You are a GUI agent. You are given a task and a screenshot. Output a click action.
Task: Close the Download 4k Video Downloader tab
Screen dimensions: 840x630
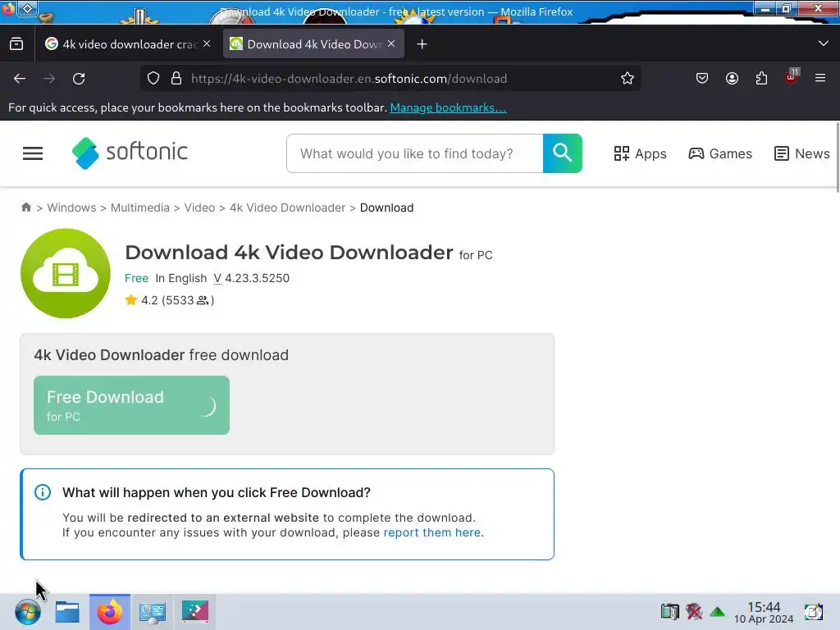pyautogui.click(x=391, y=44)
